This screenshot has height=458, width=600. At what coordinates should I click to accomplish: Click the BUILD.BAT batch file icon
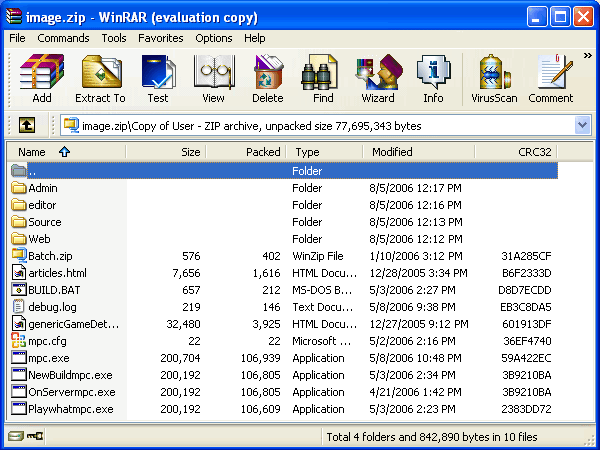point(18,290)
